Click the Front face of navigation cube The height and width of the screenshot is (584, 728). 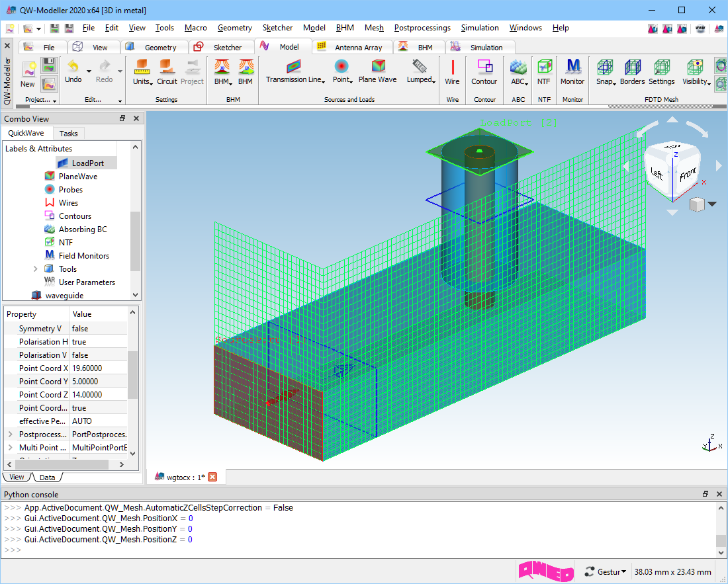click(x=688, y=175)
